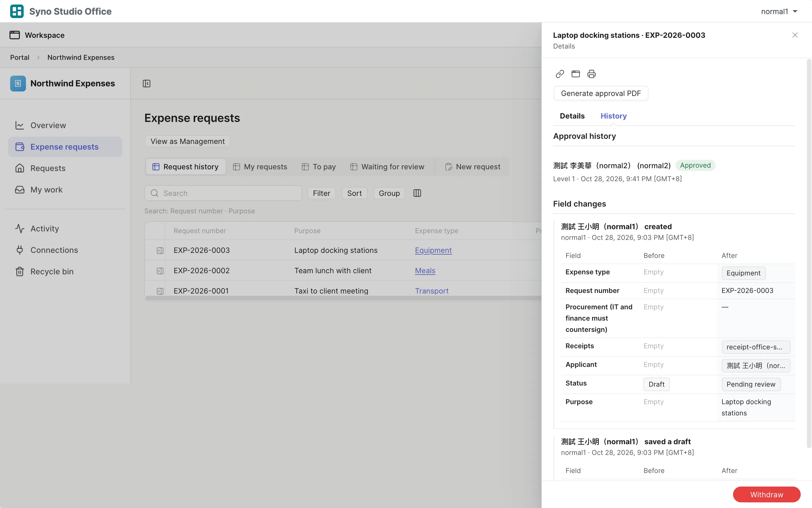812x508 pixels.
Task: Click open-in-window icon in details panel
Action: pyautogui.click(x=575, y=74)
